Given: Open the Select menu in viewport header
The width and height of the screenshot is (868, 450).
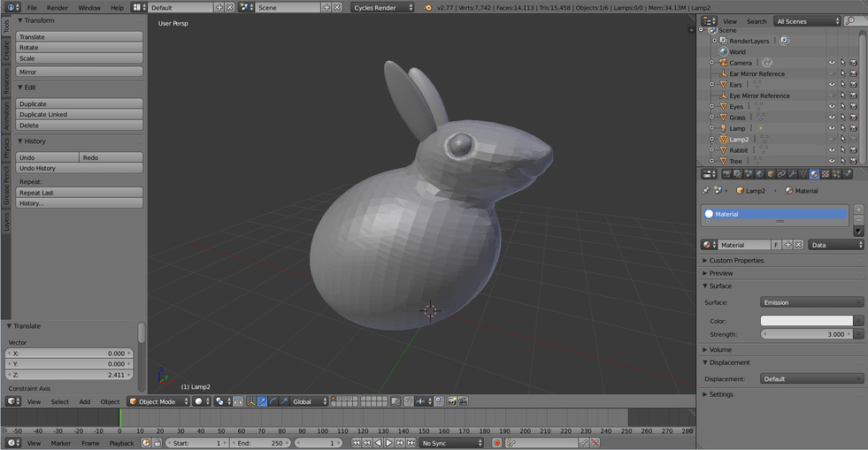Looking at the screenshot, I should tap(59, 401).
